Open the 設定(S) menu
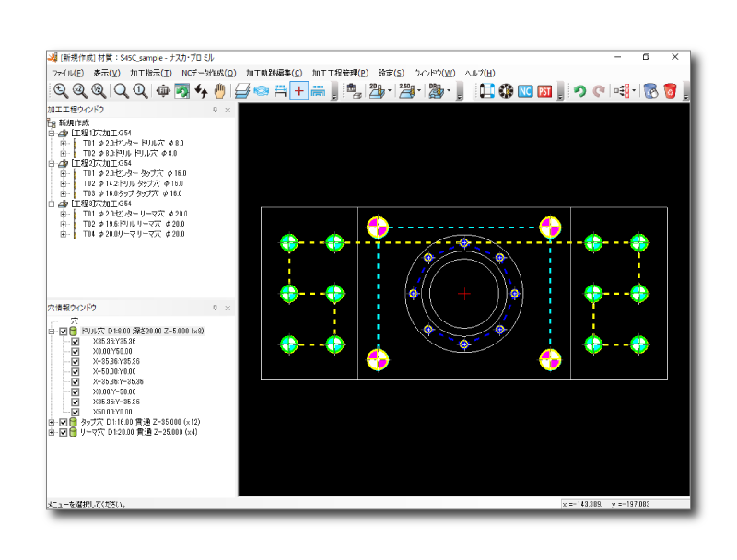Image resolution: width=737 pixels, height=560 pixels. [x=391, y=73]
